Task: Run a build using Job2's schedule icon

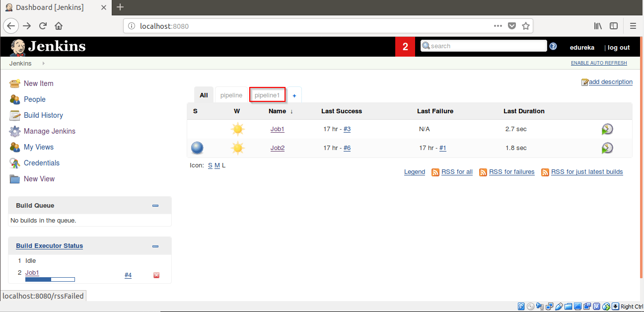Action: tap(607, 148)
